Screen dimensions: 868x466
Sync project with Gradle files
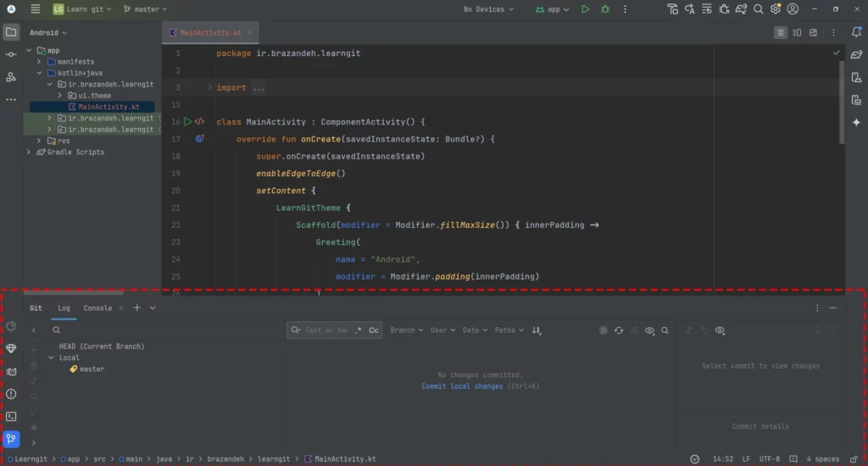coord(741,8)
